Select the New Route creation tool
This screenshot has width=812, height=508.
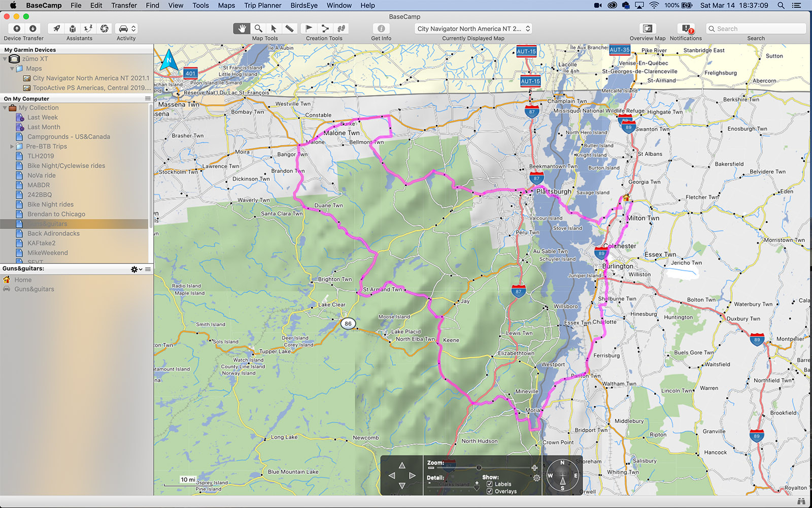[x=325, y=28]
